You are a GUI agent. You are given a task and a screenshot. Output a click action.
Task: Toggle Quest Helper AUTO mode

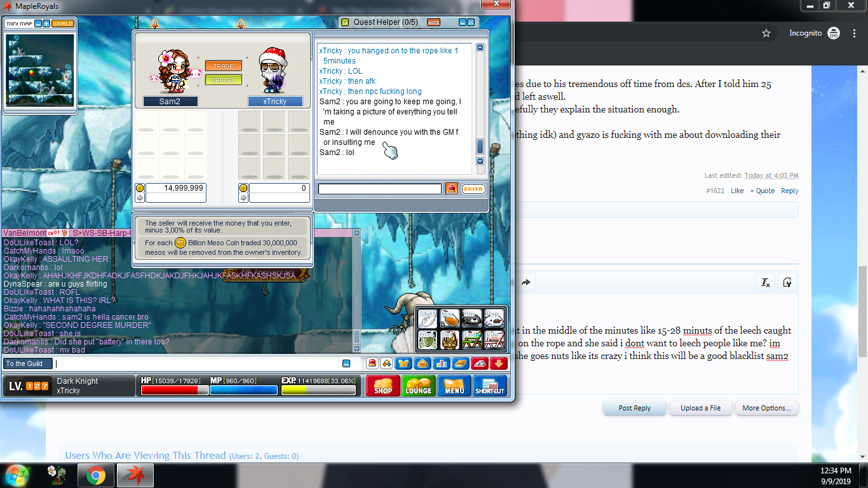point(433,22)
